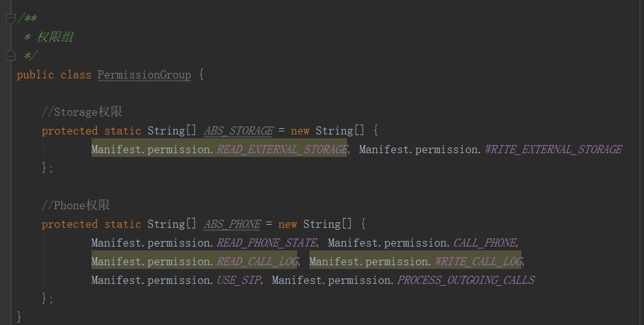Click the fold end marker beside the comment's closing line
Image resolution: width=644 pixels, height=325 pixels.
10,56
